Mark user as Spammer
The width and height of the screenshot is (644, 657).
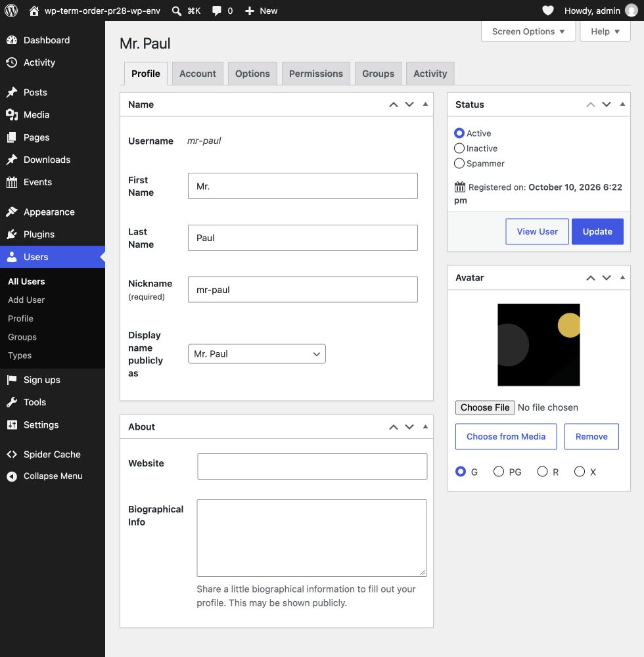point(459,164)
